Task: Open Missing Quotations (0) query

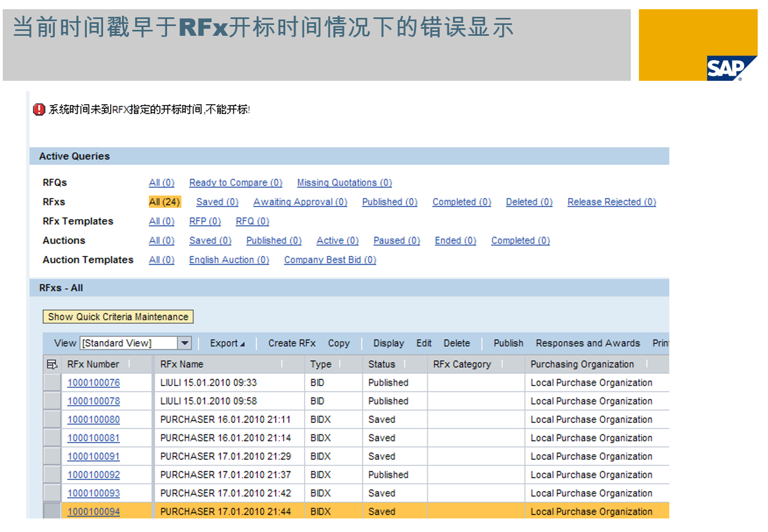Action: point(344,183)
